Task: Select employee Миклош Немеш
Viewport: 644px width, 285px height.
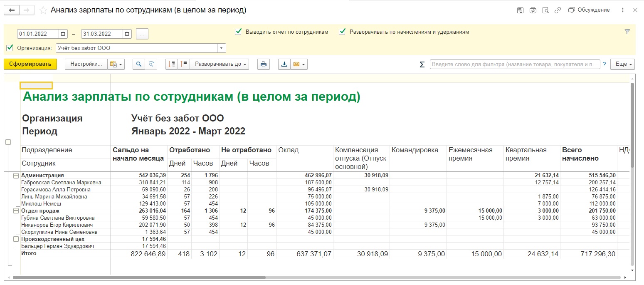Action: point(41,204)
